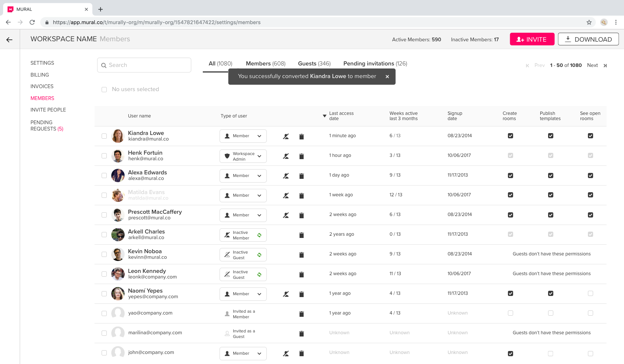Click Kiandra Lowe's profile avatar
The height and width of the screenshot is (364, 624).
click(118, 136)
